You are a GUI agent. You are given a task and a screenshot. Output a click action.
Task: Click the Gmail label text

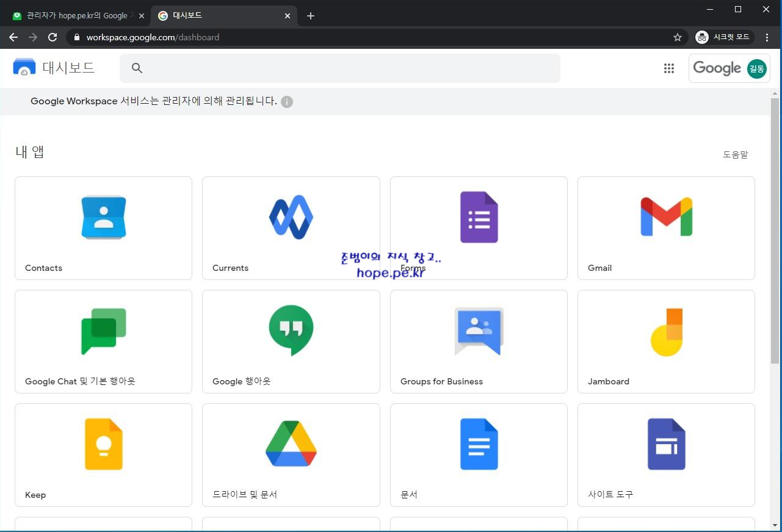[599, 268]
